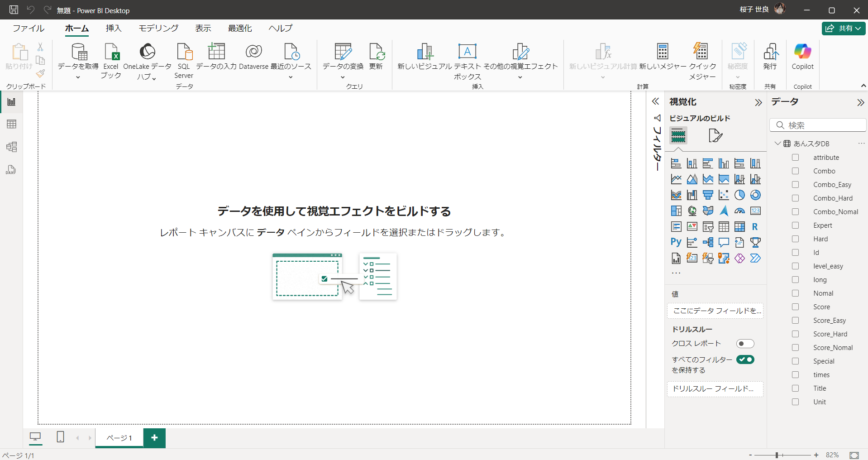
Task: Click the zoom out minus button
Action: coord(750,455)
